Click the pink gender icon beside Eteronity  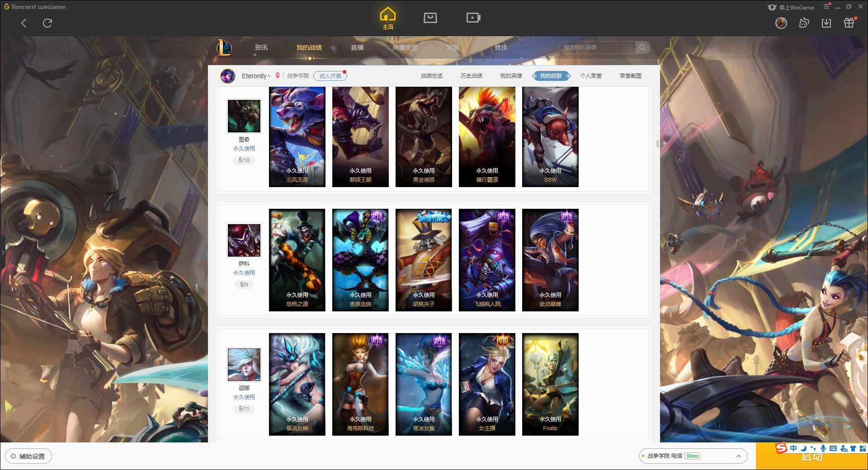tap(278, 76)
